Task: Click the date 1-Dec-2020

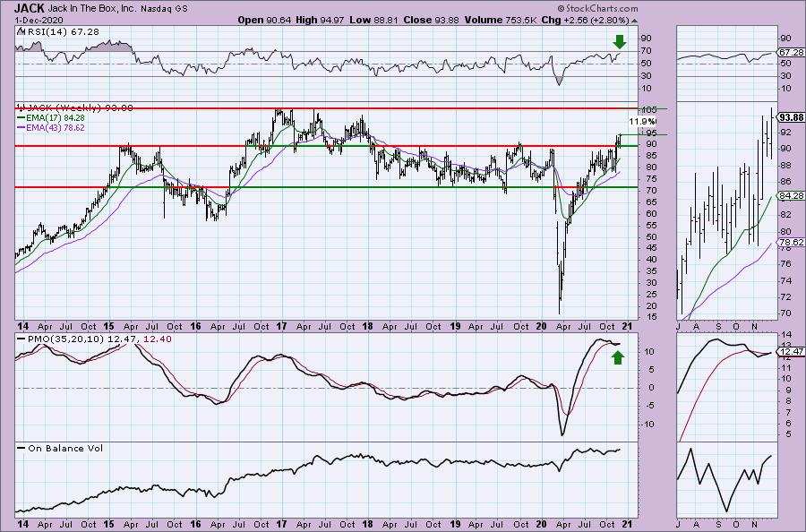Action: (x=39, y=20)
